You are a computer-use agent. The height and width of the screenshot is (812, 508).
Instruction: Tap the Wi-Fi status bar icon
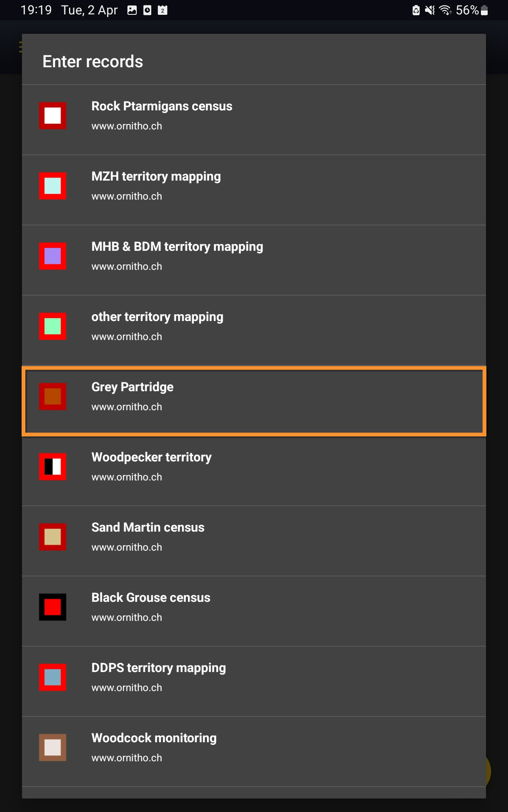click(x=445, y=10)
